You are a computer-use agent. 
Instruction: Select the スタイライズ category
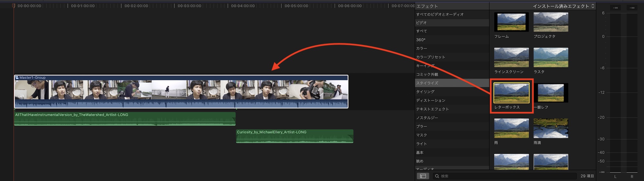452,83
